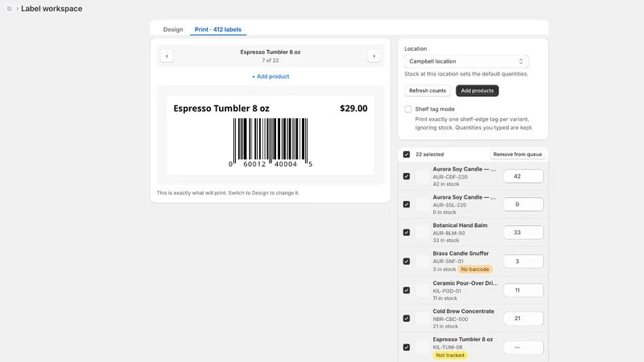The width and height of the screenshot is (644, 362).
Task: Click the $29.00 price on label
Action: [353, 109]
